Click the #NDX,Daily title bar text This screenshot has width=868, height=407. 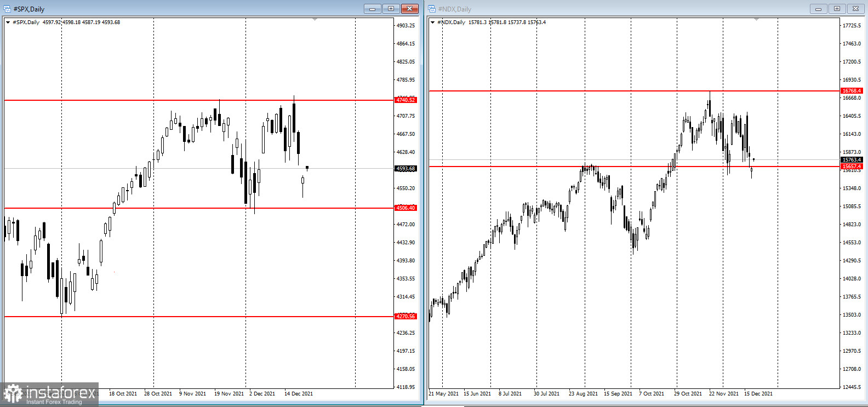pos(455,9)
